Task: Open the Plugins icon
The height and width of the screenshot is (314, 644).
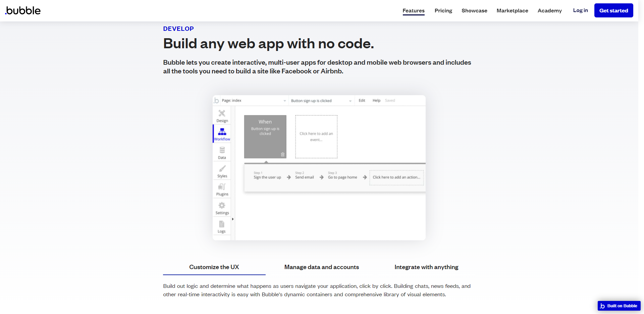Action: coord(222,187)
